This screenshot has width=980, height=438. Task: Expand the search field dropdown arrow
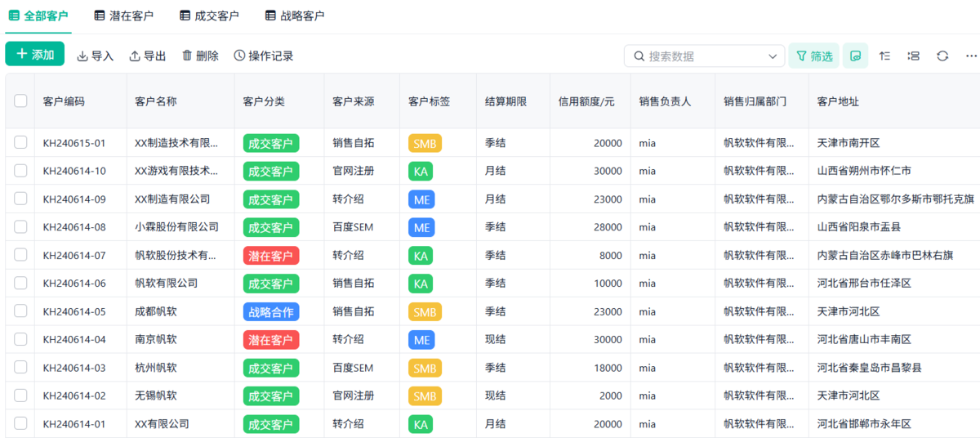[x=773, y=56]
